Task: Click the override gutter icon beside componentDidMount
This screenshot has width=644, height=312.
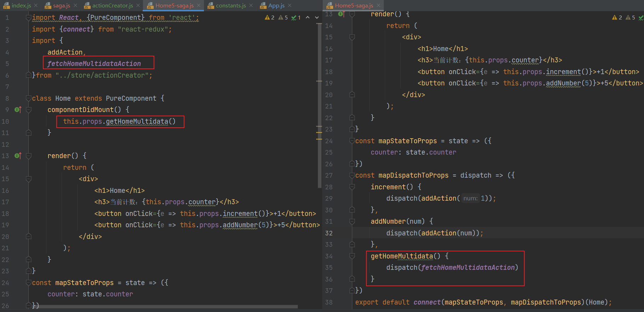Action: tap(18, 110)
